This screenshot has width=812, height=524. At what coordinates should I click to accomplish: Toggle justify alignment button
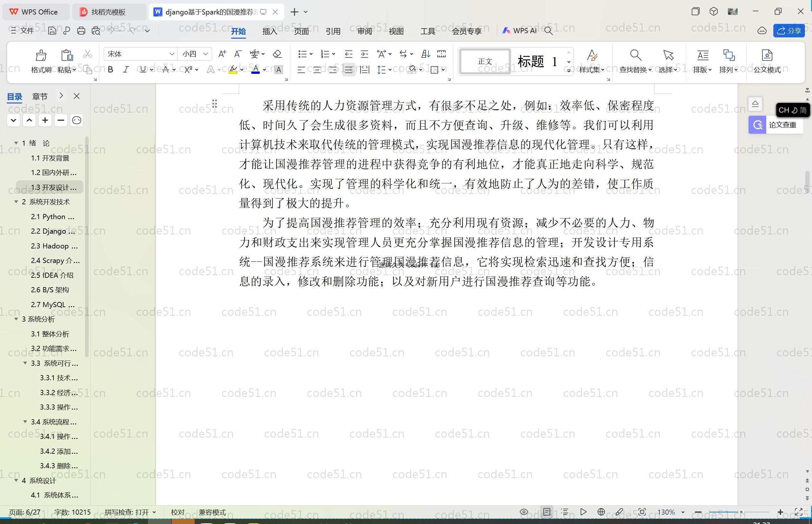(349, 70)
